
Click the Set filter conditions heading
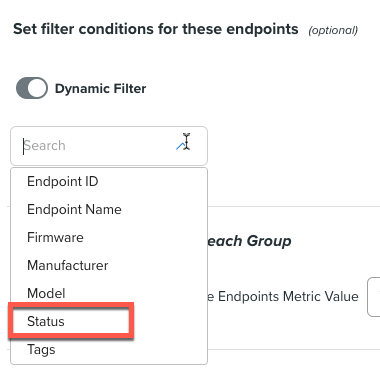[156, 29]
